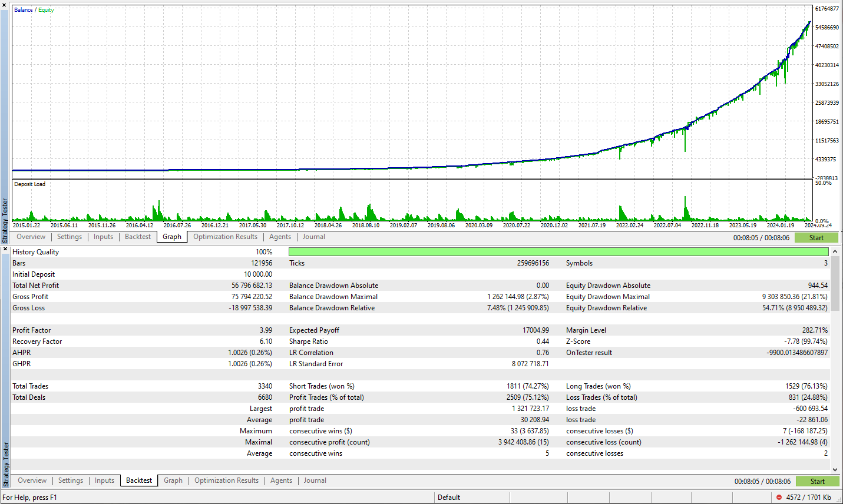The image size is (843, 504).
Task: Click Start button in the graph panel
Action: (x=816, y=238)
